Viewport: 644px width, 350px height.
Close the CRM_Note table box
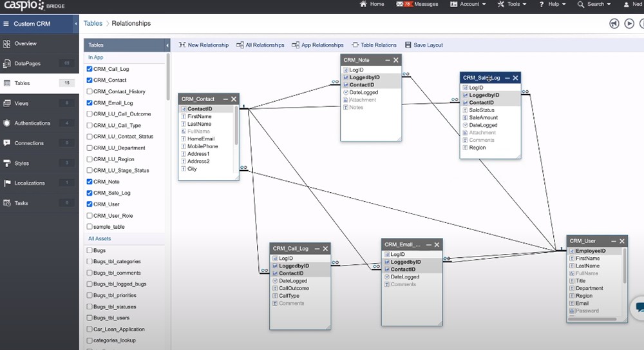tap(396, 60)
